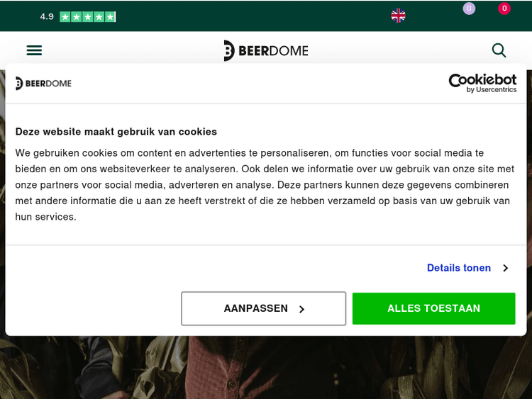The image size is (532, 399).
Task: Click the 4.9 rating score text
Action: pos(47,16)
